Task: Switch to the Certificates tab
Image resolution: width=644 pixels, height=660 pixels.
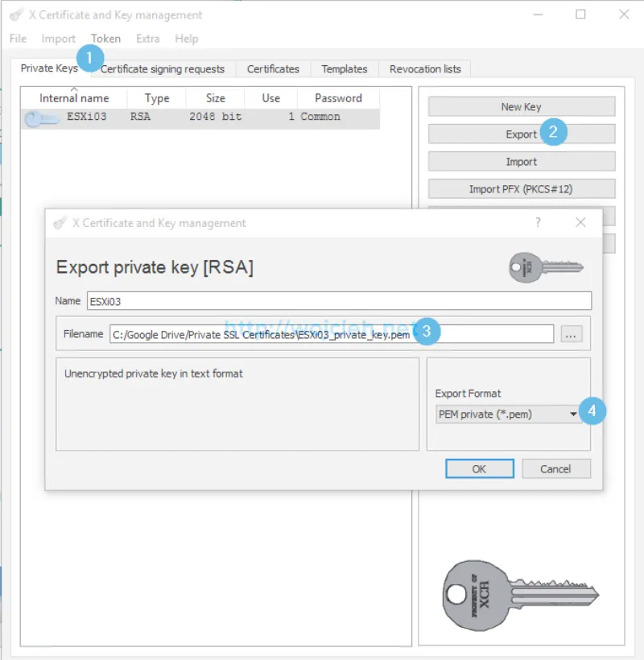Action: pyautogui.click(x=273, y=69)
